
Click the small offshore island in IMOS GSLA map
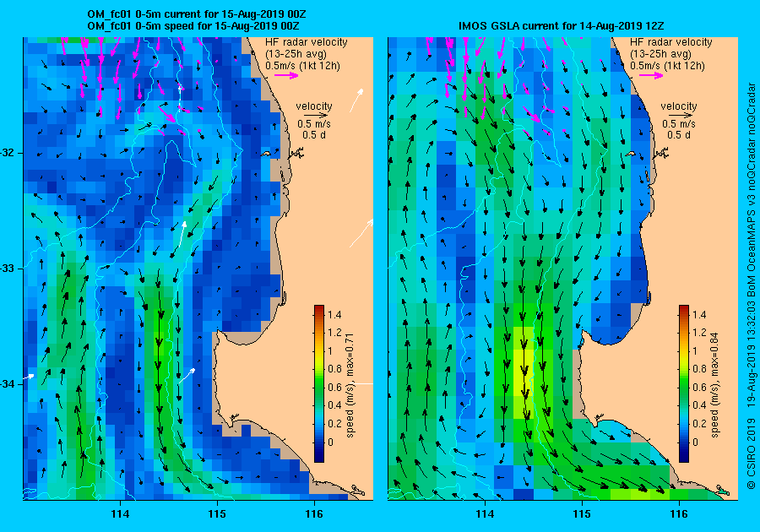click(630, 154)
